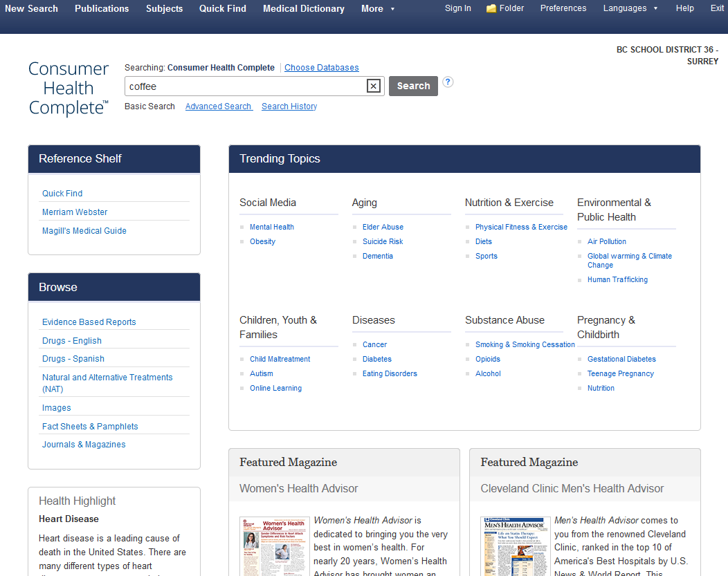Screen dimensions: 728x576
Task: Browse Images
Action: coord(57,408)
